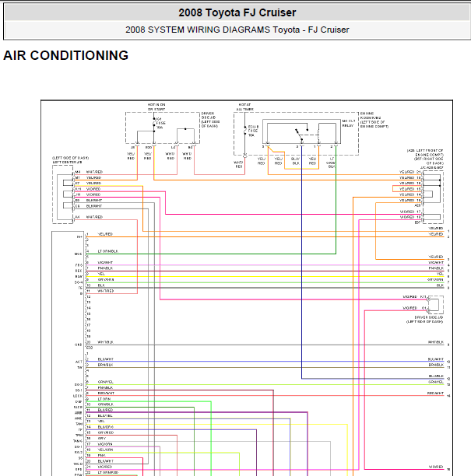Image resolution: width=471 pixels, height=476 pixels.
Task: Select the 'AIR CONDITIONING' heading
Action: pyautogui.click(x=66, y=55)
